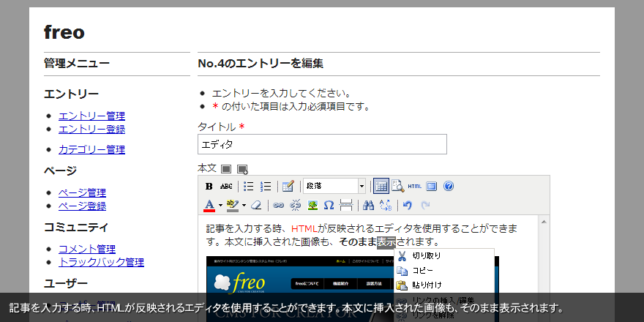Expand the text color dropdown arrow

point(220,206)
